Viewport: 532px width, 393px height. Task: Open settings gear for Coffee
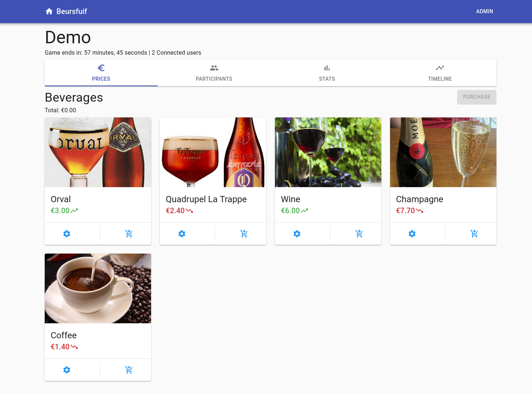tap(67, 370)
